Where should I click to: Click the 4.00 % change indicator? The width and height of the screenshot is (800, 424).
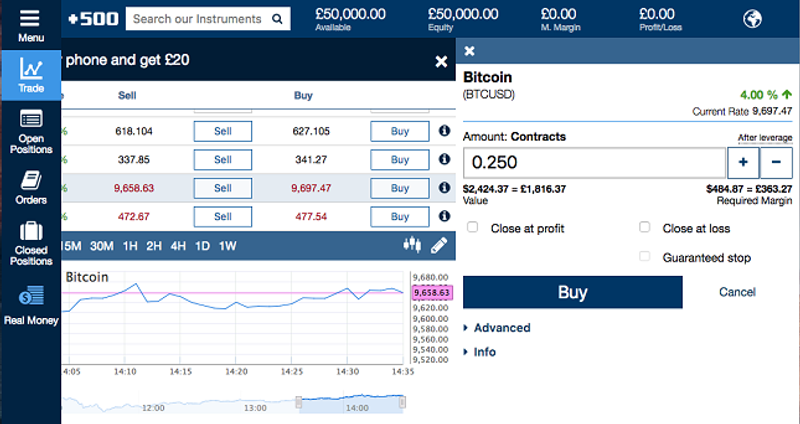[766, 95]
